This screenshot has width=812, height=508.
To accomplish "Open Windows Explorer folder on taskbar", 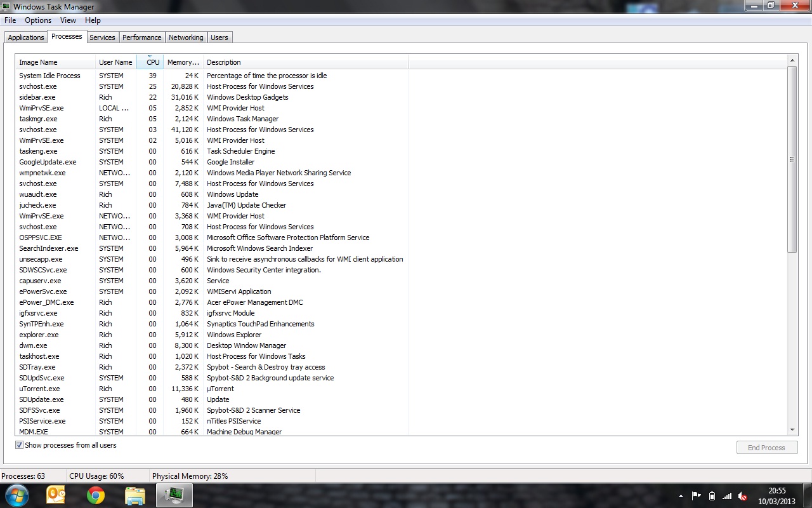I will click(135, 495).
